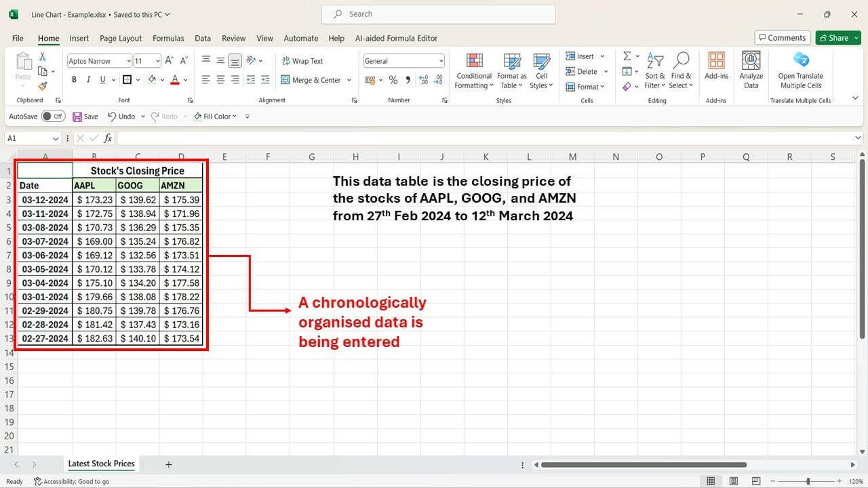Switch to the Formulas tab
Viewport: 868px width, 488px height.
tap(168, 39)
